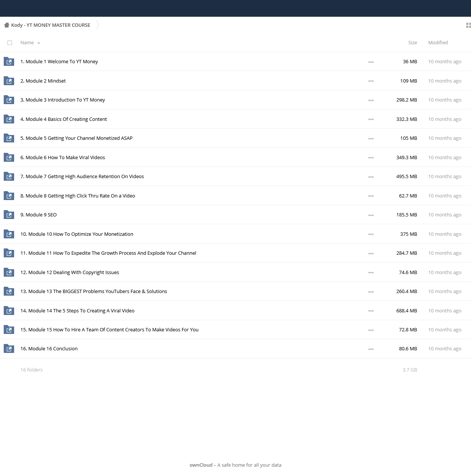The image size is (471, 476).
Task: Show the actions ellipsis for Module 10
Action: pos(371,234)
